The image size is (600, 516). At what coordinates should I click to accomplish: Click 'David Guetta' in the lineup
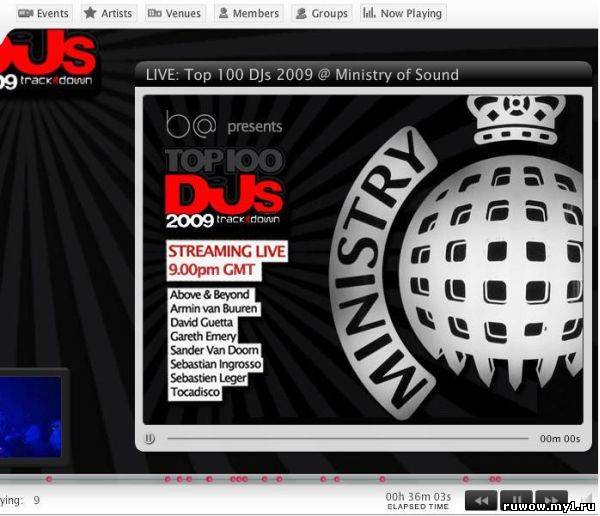202,323
